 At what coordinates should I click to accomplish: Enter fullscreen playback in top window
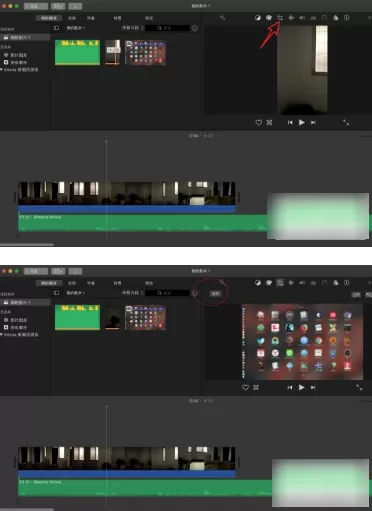[x=346, y=123]
